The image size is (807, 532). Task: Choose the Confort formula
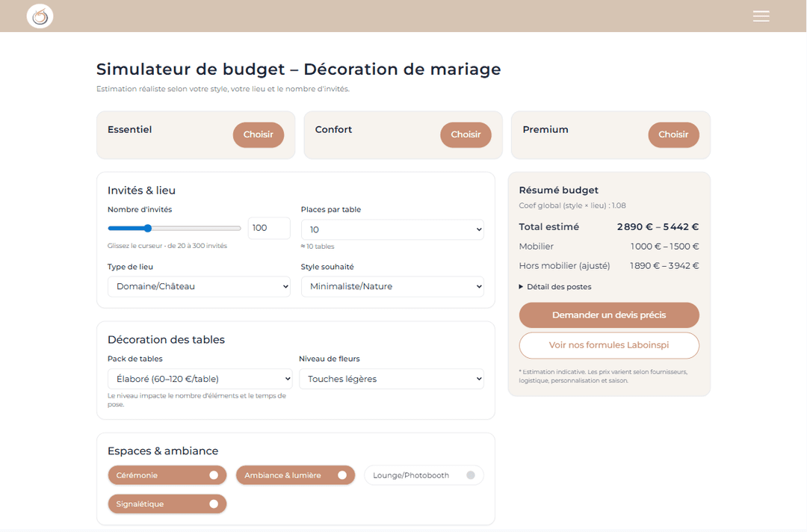[x=466, y=134]
